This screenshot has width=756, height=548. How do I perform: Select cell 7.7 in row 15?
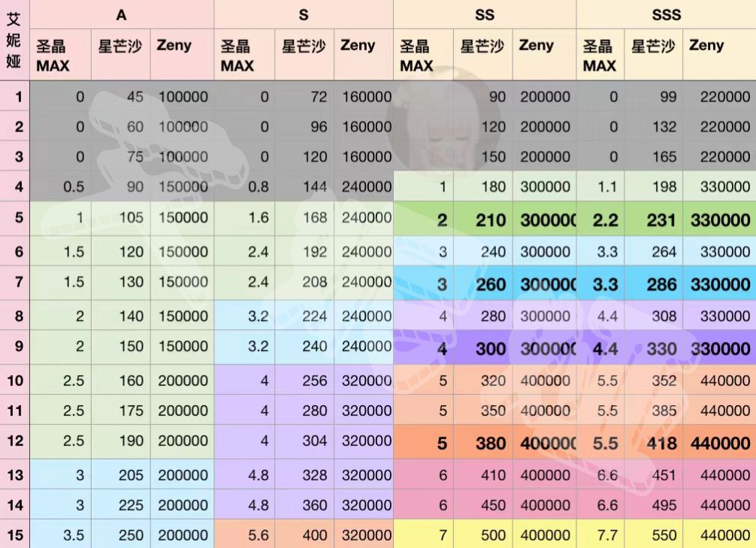pyautogui.click(x=600, y=535)
